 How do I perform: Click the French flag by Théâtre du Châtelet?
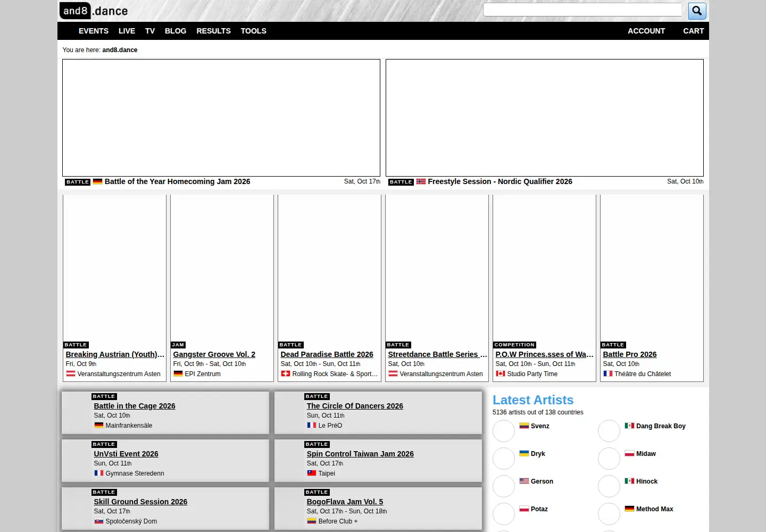point(607,373)
